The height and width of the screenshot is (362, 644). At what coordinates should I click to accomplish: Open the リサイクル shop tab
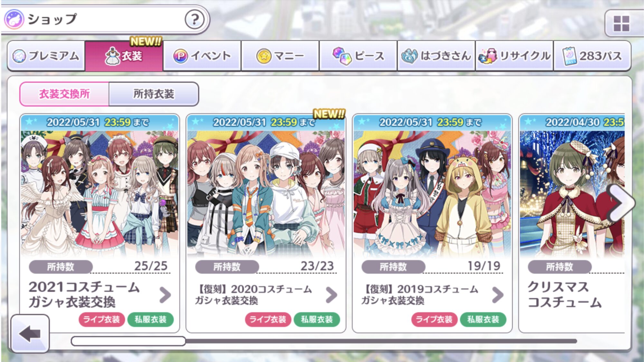(x=514, y=56)
